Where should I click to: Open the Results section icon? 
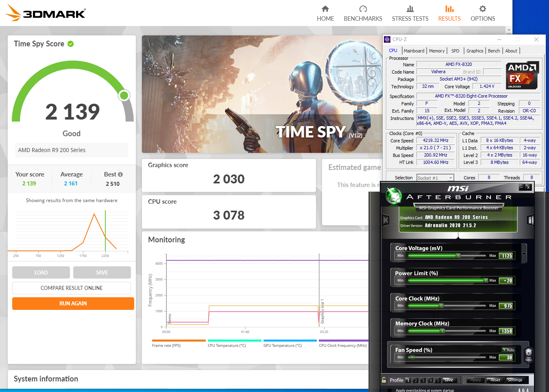click(x=449, y=9)
